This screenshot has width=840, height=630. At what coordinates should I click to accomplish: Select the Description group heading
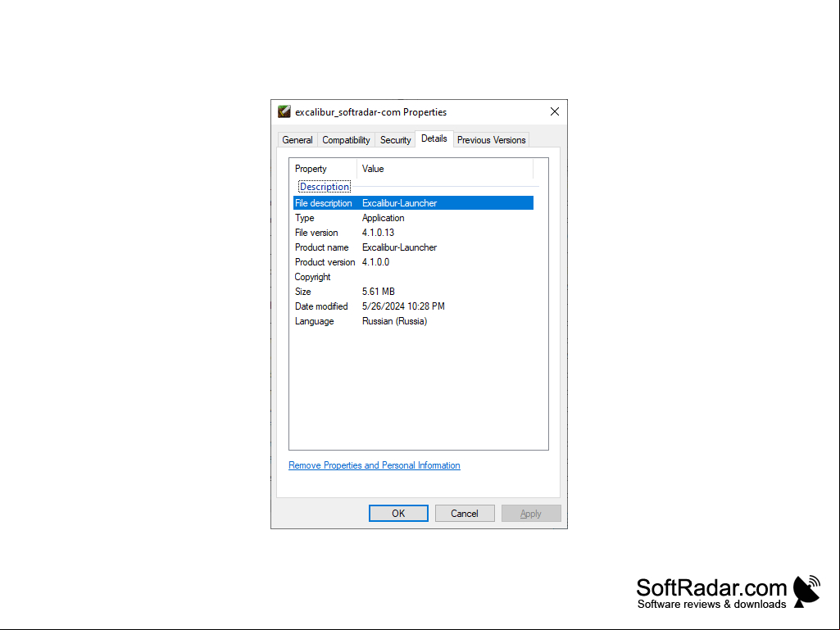tap(324, 187)
